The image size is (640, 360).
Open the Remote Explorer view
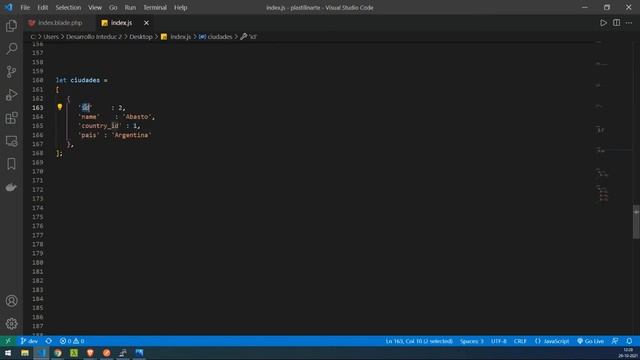pos(11,141)
